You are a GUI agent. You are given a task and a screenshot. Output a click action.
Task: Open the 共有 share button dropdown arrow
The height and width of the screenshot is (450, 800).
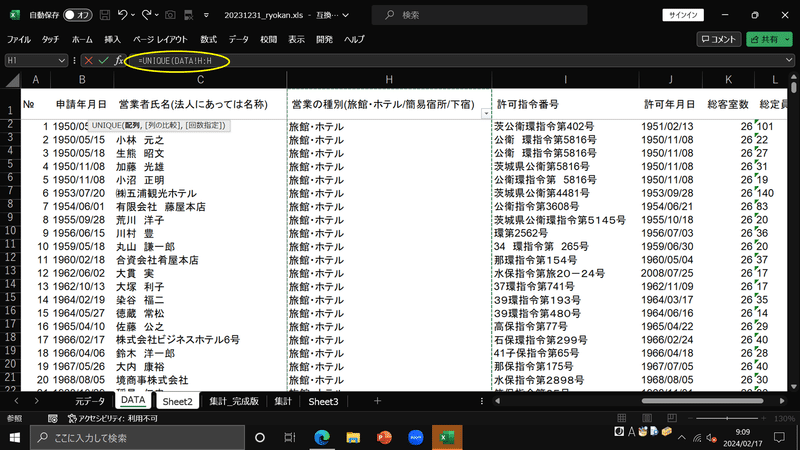click(788, 39)
